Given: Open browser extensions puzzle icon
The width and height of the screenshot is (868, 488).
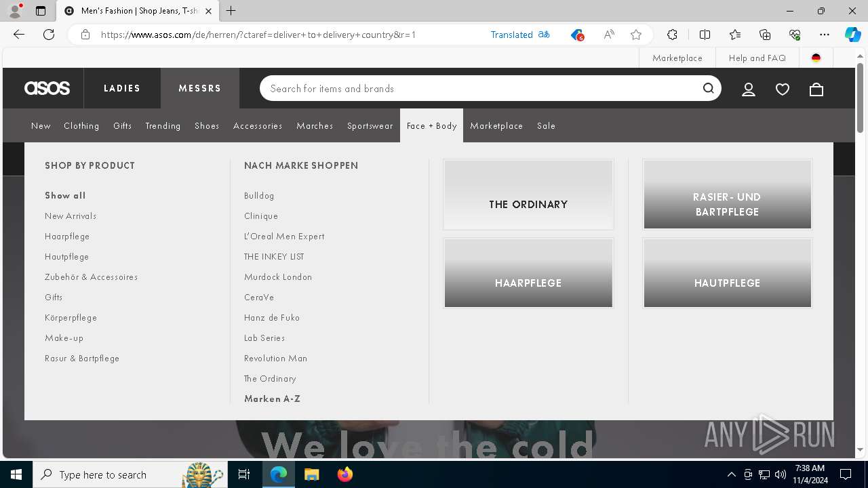Looking at the screenshot, I should (672, 35).
